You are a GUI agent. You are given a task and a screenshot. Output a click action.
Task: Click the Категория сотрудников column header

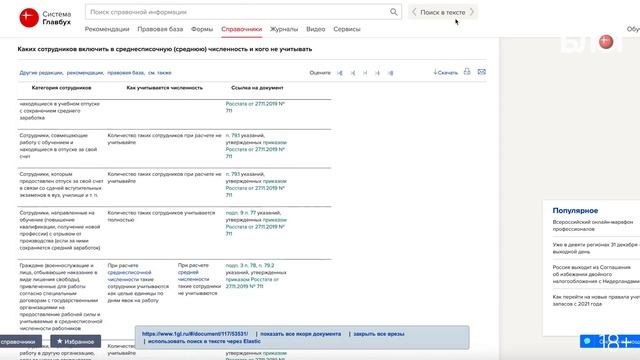(61, 88)
